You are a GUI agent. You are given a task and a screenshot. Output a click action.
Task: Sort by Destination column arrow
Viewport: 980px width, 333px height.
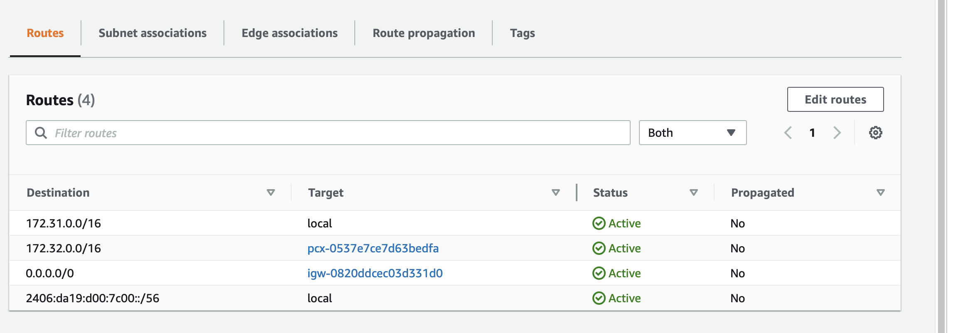pos(270,192)
